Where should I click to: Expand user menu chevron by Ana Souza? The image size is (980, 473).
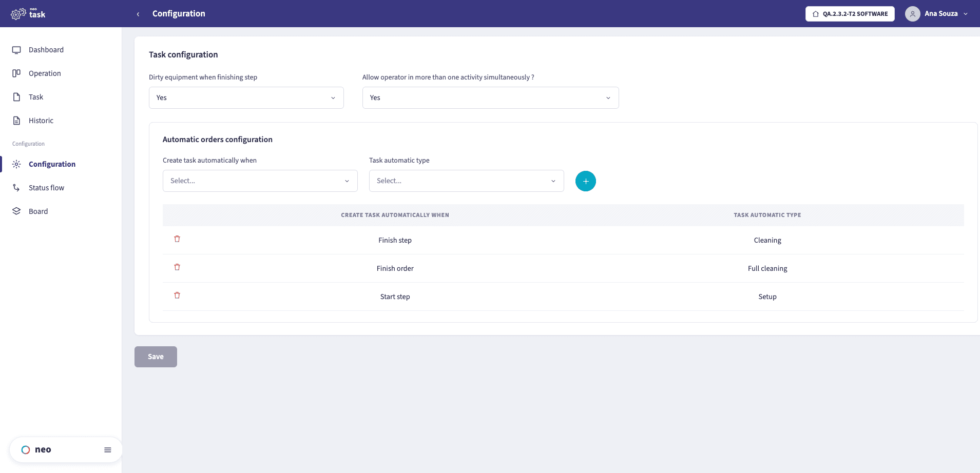coord(966,14)
